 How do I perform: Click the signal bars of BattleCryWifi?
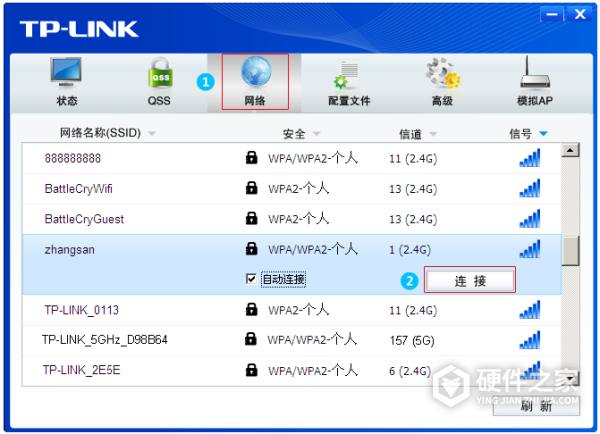click(x=530, y=188)
